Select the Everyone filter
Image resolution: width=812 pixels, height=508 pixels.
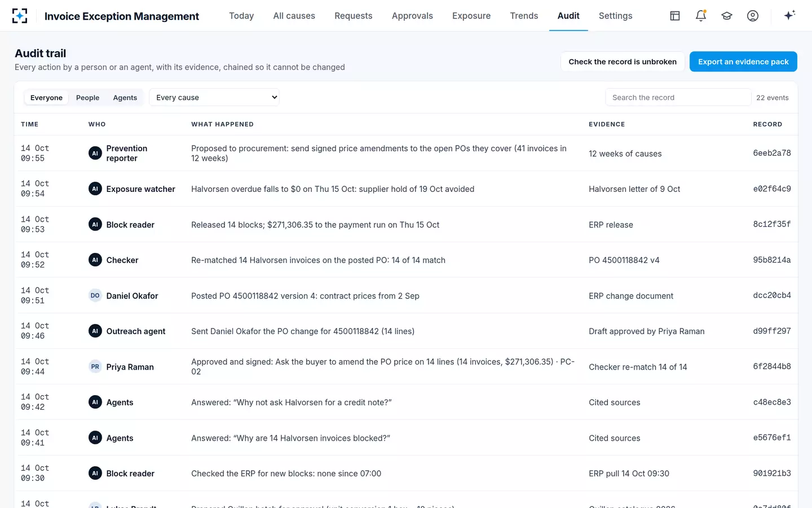pos(46,98)
